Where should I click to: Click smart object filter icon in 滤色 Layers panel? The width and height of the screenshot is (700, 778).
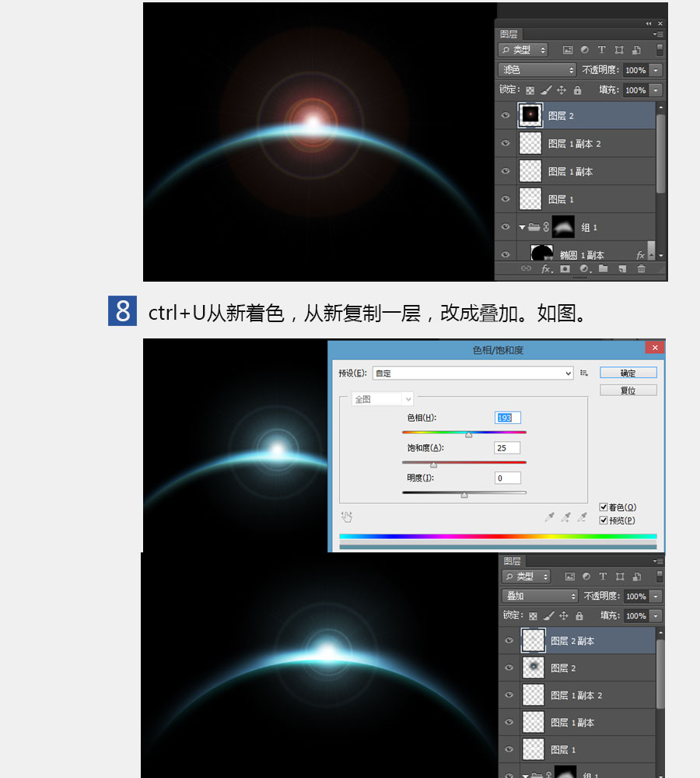[636, 50]
